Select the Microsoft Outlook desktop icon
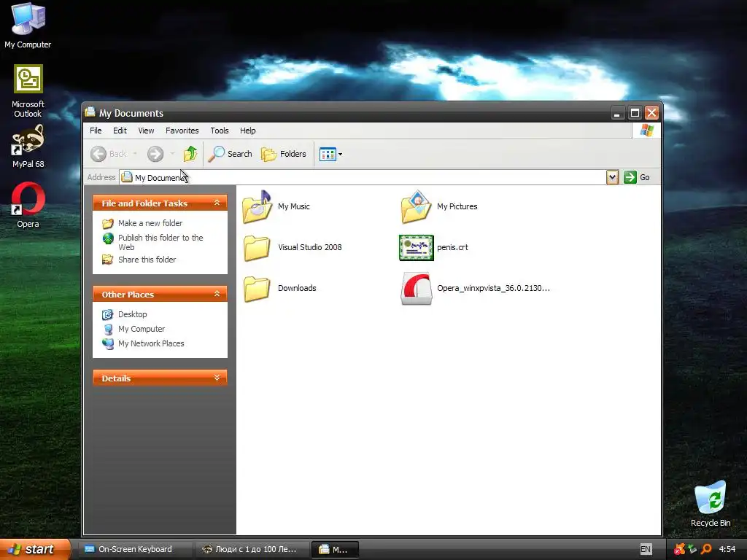747x560 pixels. 28,90
